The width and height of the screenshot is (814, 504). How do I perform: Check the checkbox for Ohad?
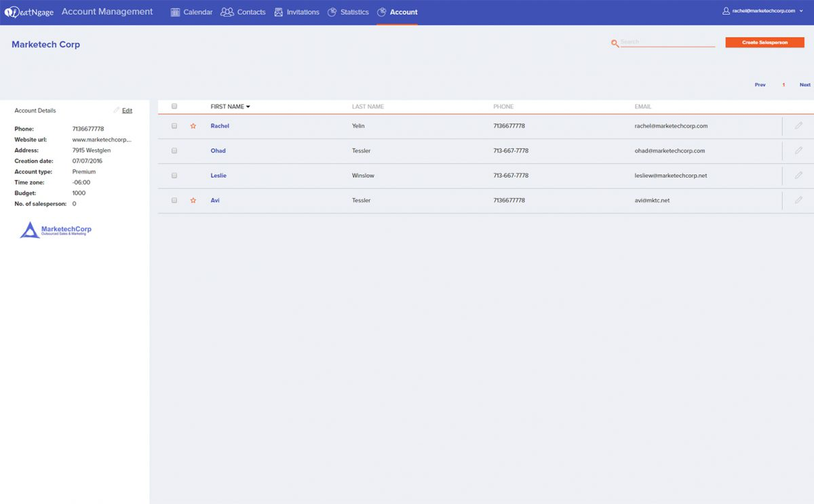click(x=174, y=151)
